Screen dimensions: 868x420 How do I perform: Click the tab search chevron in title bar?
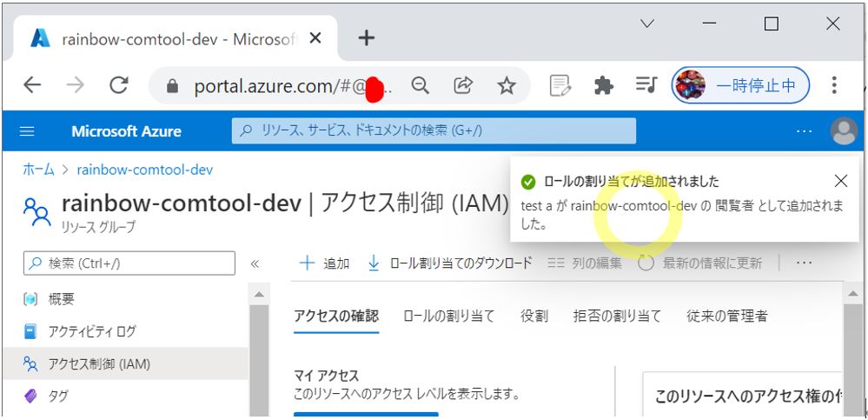[647, 23]
